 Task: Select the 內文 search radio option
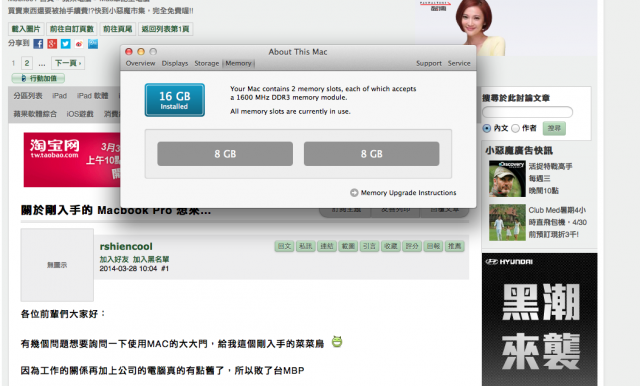(x=487, y=128)
